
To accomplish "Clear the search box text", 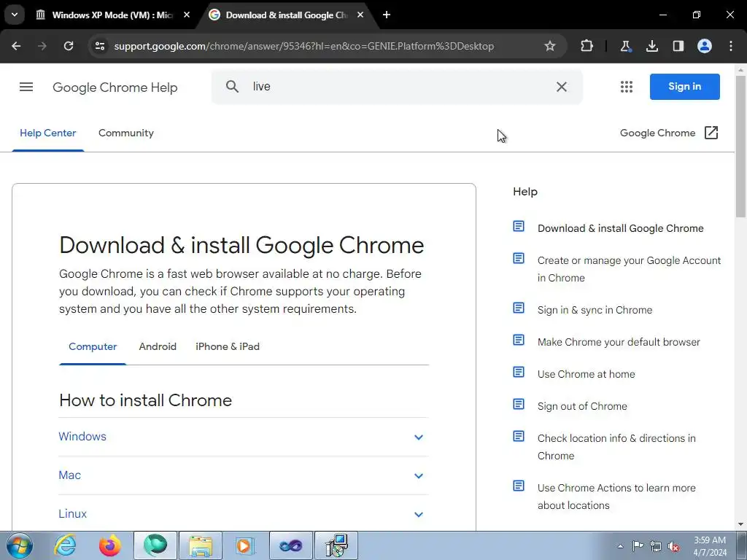I will (562, 87).
